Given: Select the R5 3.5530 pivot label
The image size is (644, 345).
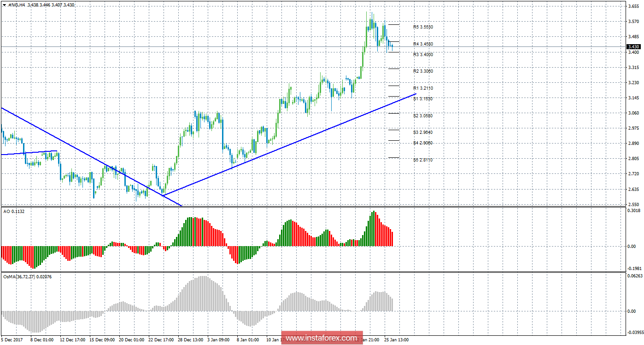Looking at the screenshot, I should 423,27.
